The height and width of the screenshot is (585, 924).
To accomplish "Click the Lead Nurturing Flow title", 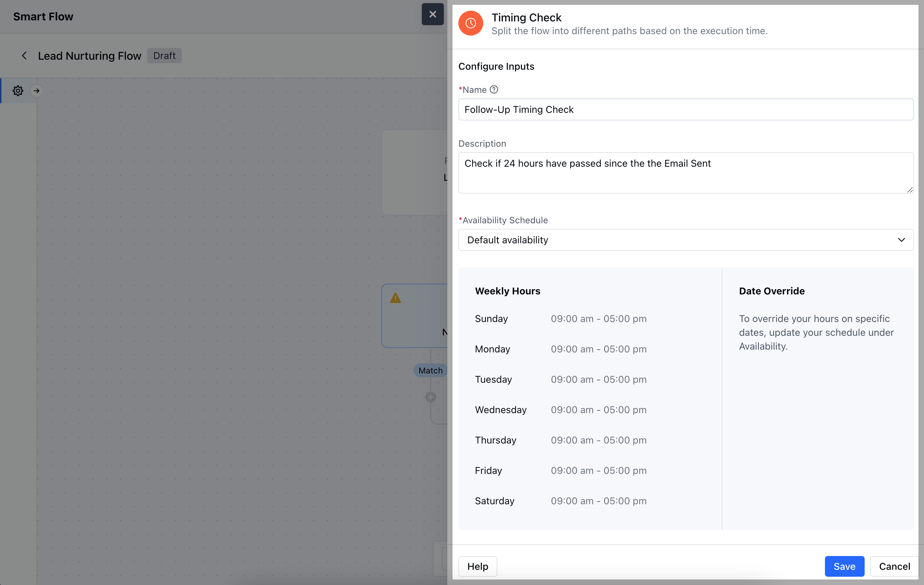I will [89, 56].
